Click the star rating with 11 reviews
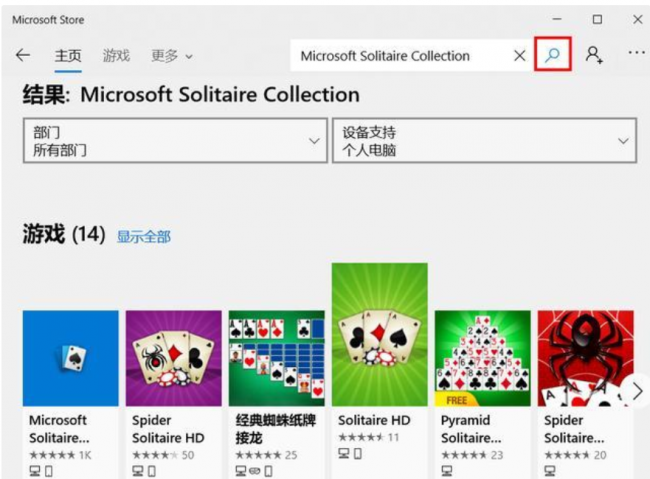The width and height of the screenshot is (650, 479). [369, 437]
